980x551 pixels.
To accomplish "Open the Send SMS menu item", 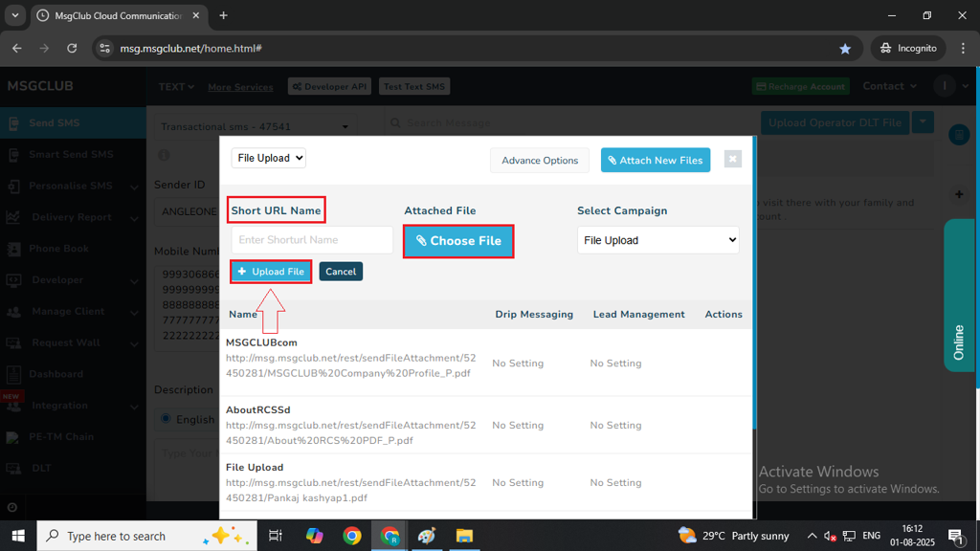I will click(73, 123).
